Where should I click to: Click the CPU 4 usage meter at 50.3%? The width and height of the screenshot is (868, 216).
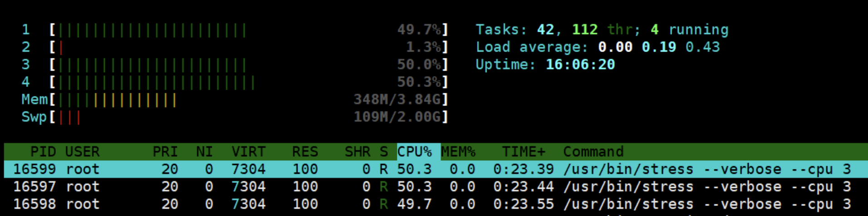point(249,82)
